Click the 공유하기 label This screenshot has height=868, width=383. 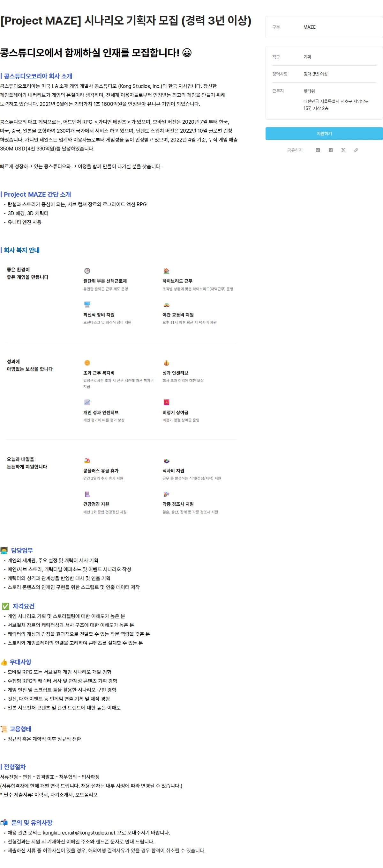(x=295, y=150)
